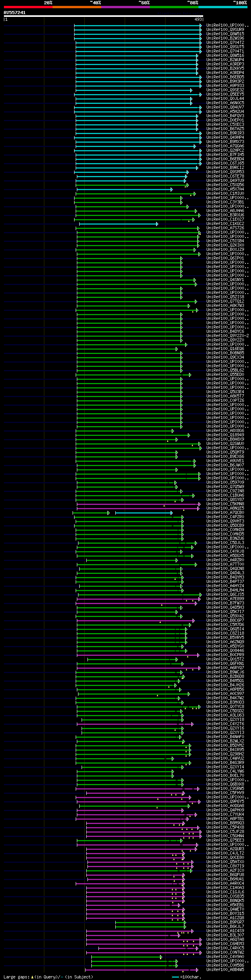Click the UniRef100_C4V9A0 label
The height and width of the screenshot is (980, 251).
point(225,956)
